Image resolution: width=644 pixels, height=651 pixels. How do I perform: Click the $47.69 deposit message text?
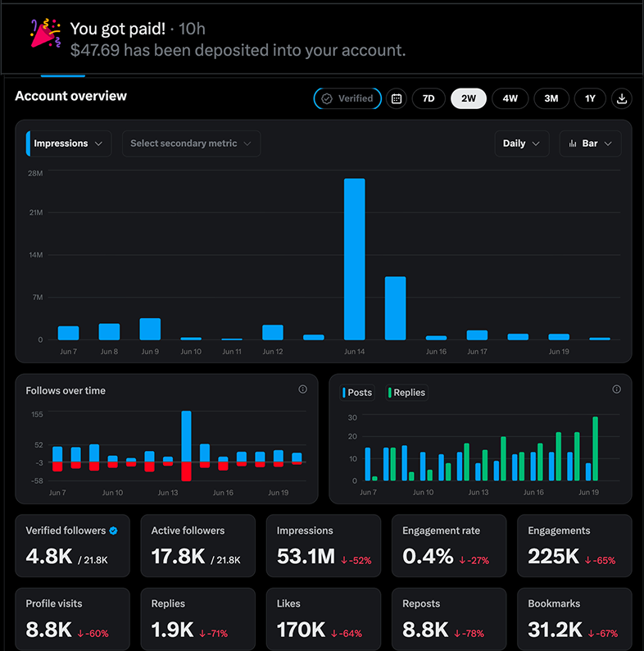point(238,50)
